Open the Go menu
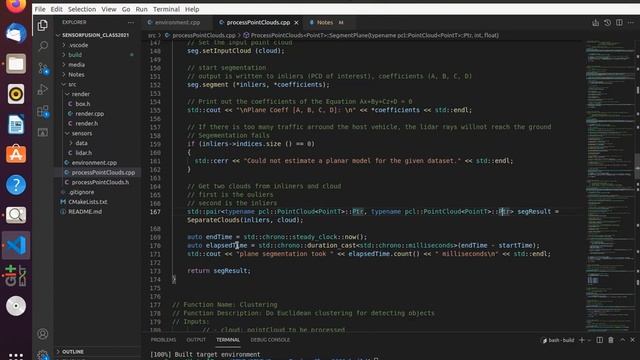 click(126, 9)
